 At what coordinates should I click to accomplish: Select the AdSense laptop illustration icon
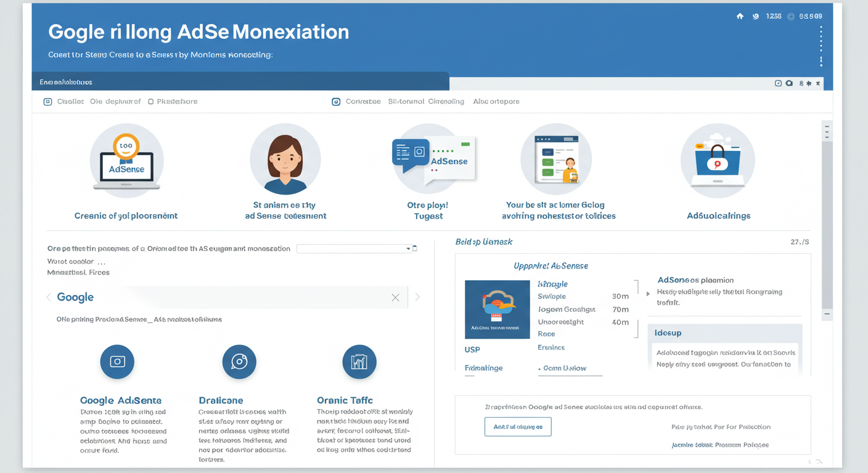(126, 161)
